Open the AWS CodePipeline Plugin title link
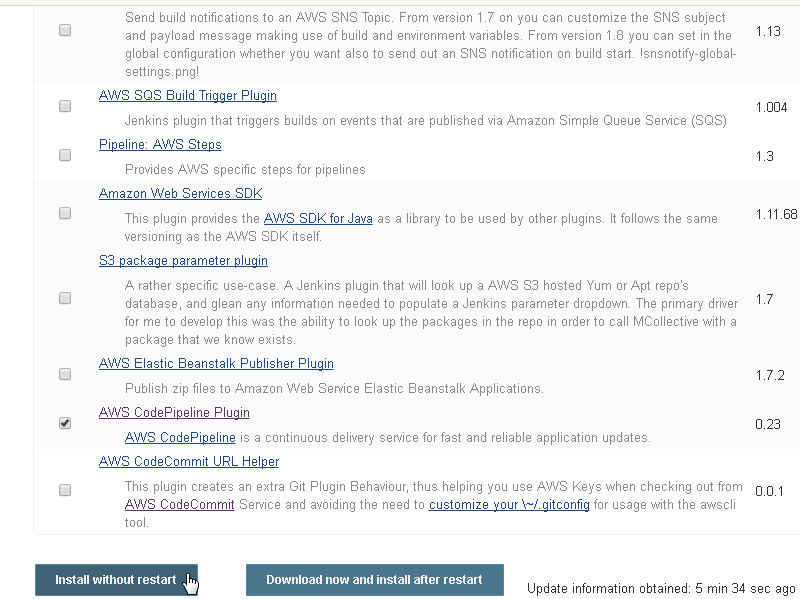Screen dimensions: 800x599 (174, 412)
